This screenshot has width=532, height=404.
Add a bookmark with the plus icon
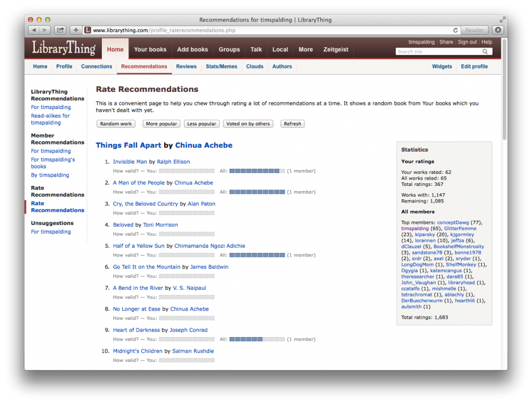tap(76, 30)
